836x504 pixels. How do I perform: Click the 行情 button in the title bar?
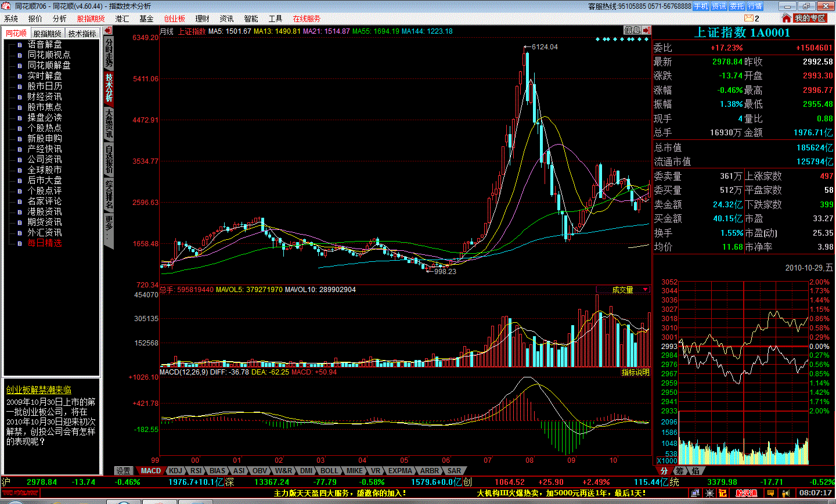(755, 6)
